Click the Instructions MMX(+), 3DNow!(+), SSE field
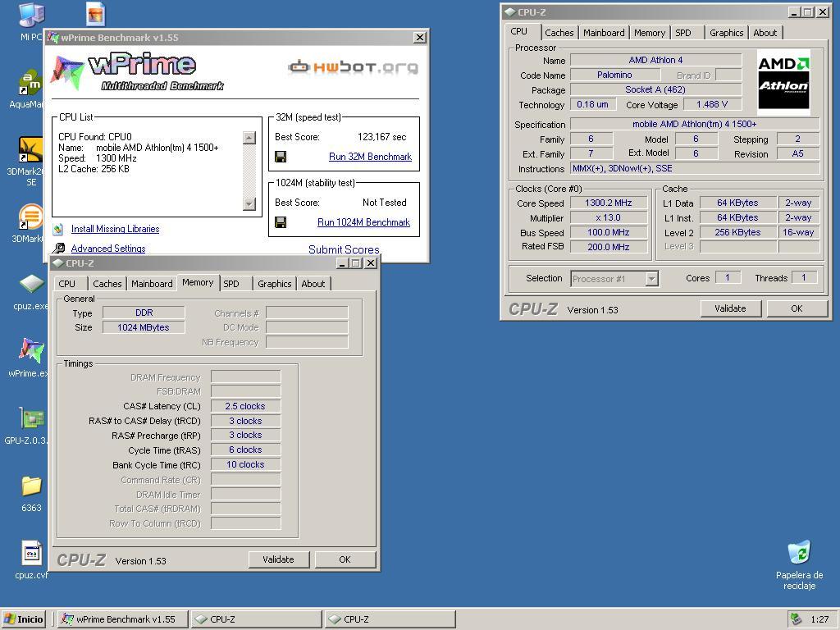 point(695,169)
